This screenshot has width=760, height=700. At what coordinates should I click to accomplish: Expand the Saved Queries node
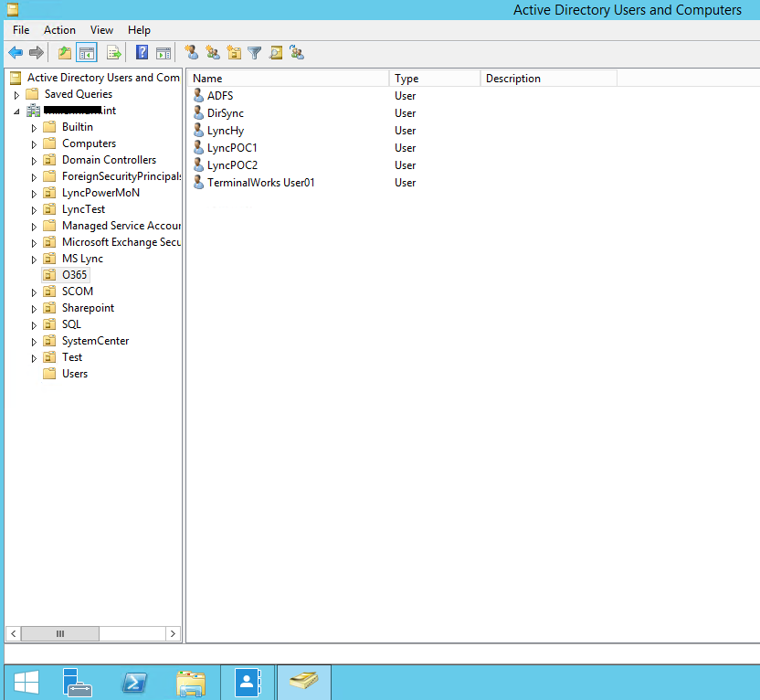pos(17,95)
